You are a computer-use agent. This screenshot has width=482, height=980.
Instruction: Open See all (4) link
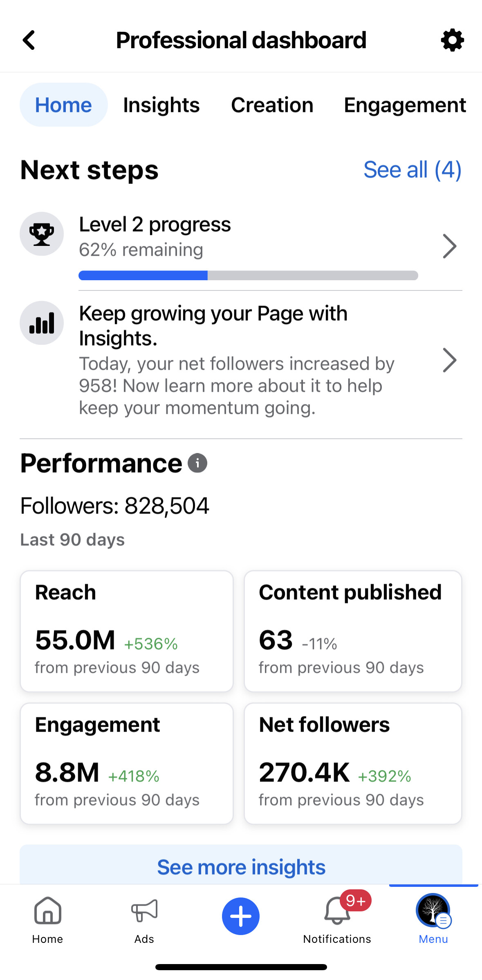[412, 170]
